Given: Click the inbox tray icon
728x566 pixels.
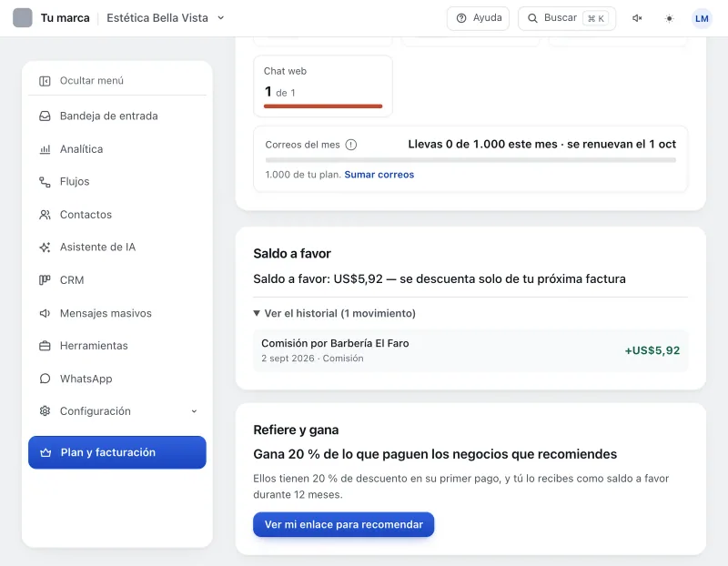Looking at the screenshot, I should pyautogui.click(x=45, y=116).
